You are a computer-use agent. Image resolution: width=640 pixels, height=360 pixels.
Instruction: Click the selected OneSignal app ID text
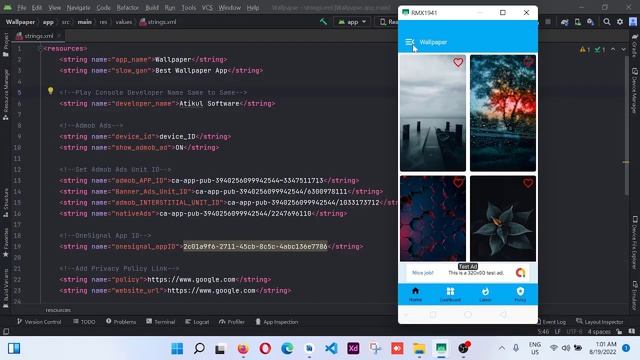255,247
